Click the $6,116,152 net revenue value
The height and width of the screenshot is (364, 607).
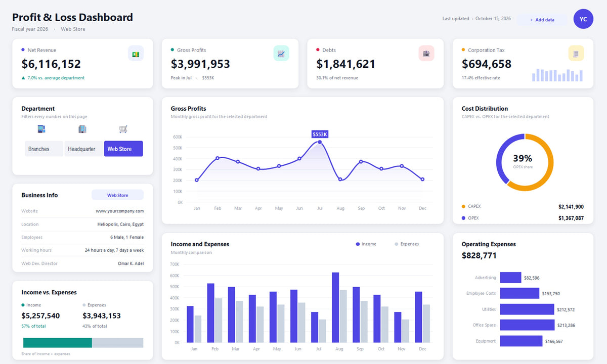[x=51, y=64]
